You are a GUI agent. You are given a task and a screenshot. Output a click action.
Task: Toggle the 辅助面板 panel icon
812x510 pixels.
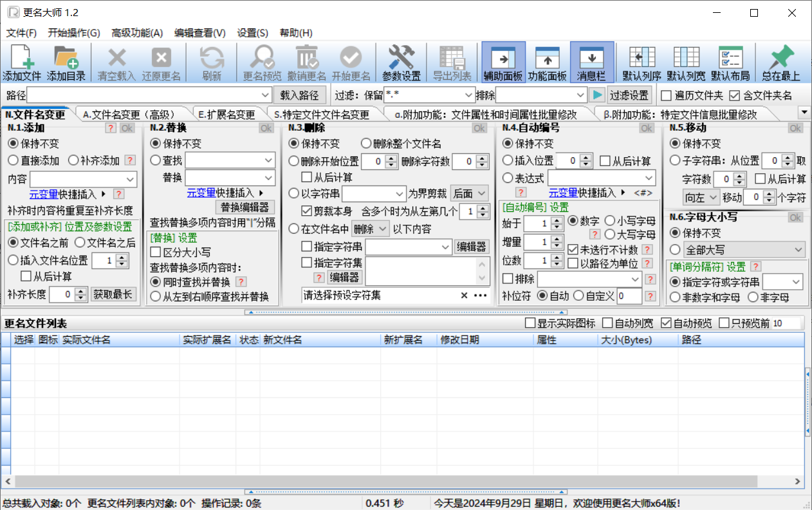click(x=503, y=63)
